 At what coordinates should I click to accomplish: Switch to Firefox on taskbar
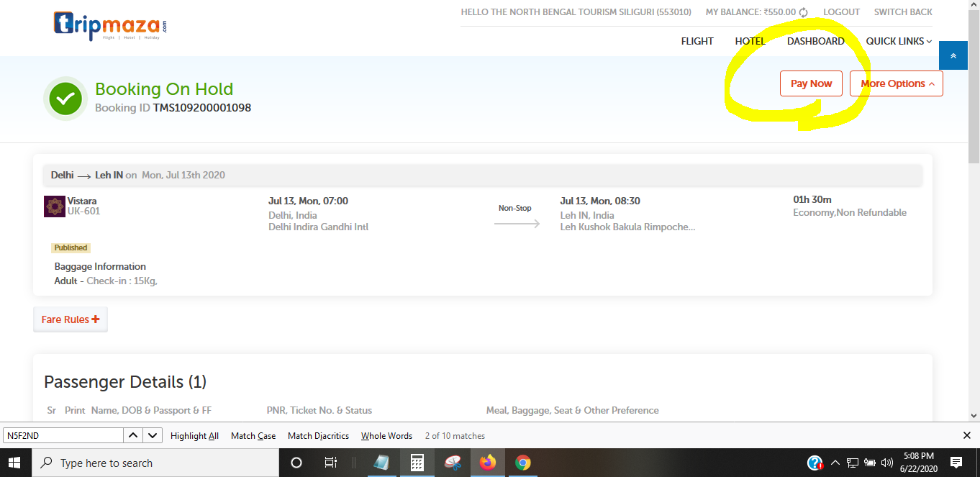click(x=488, y=463)
